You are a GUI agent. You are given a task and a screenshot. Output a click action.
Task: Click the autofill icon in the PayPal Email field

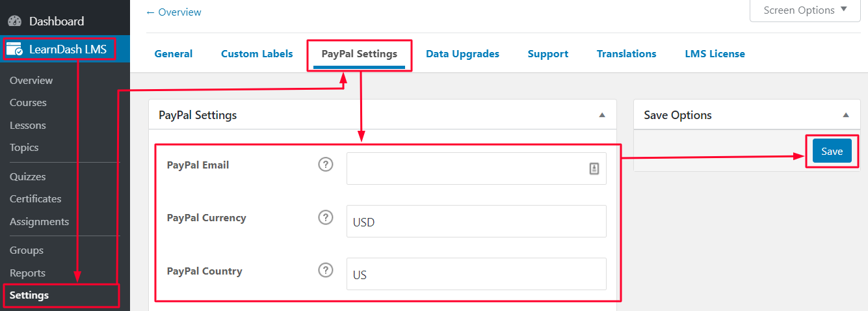[594, 169]
